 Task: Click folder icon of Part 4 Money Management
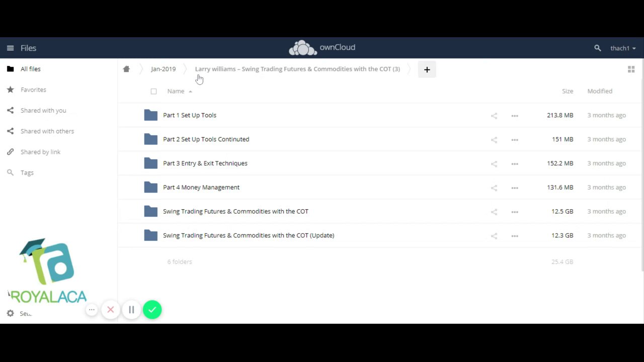150,188
